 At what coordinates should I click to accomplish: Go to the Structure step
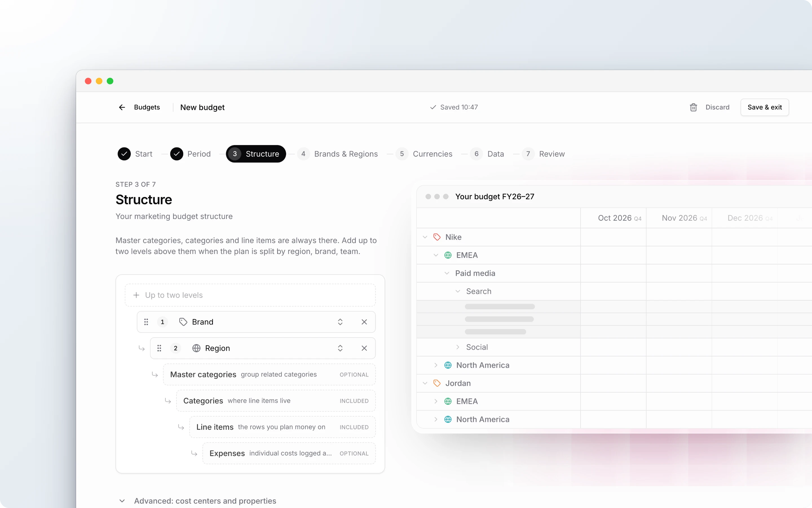256,154
